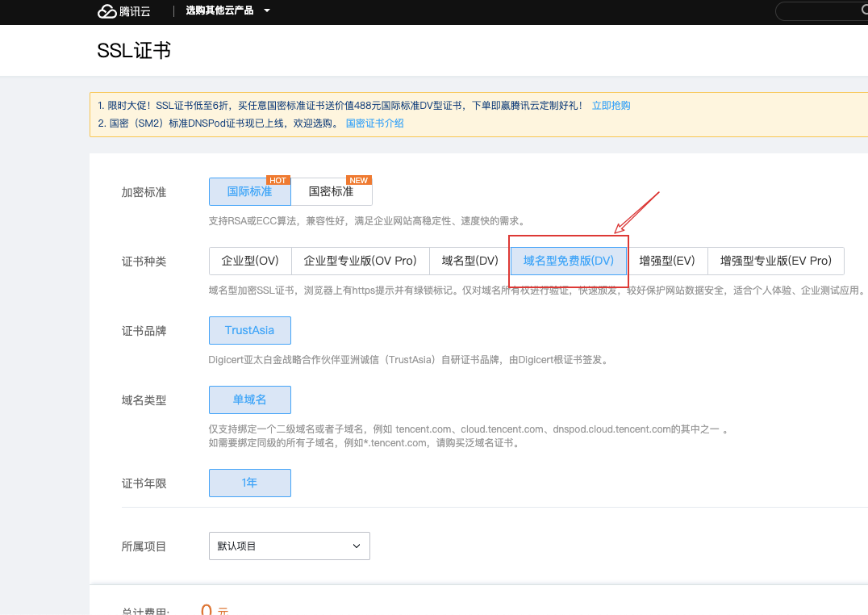Click the 所属项目 label
The width and height of the screenshot is (868, 615).
[x=144, y=546]
